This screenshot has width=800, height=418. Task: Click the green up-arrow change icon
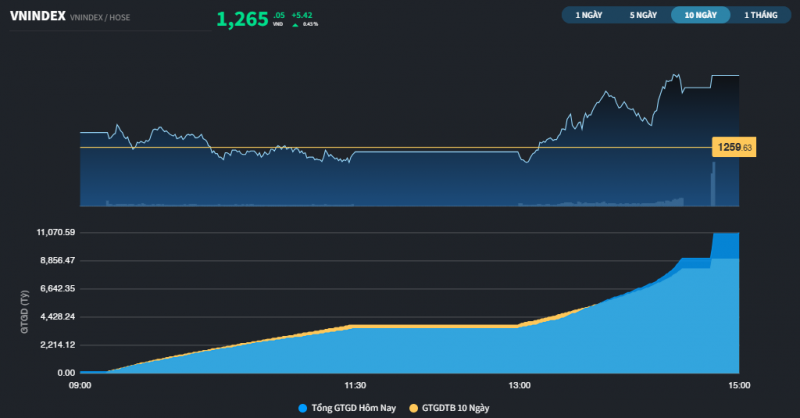click(x=295, y=24)
